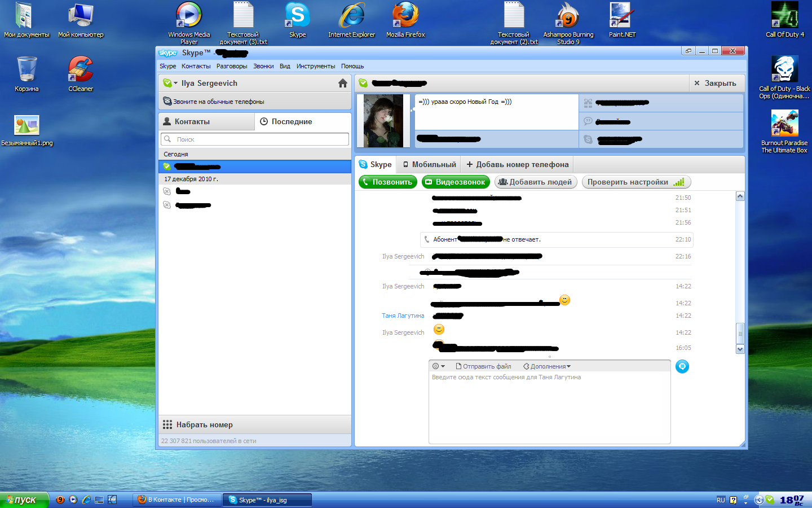Open Ashampoo Burning Studio 9 shortcut
812x508 pixels.
[x=568, y=23]
